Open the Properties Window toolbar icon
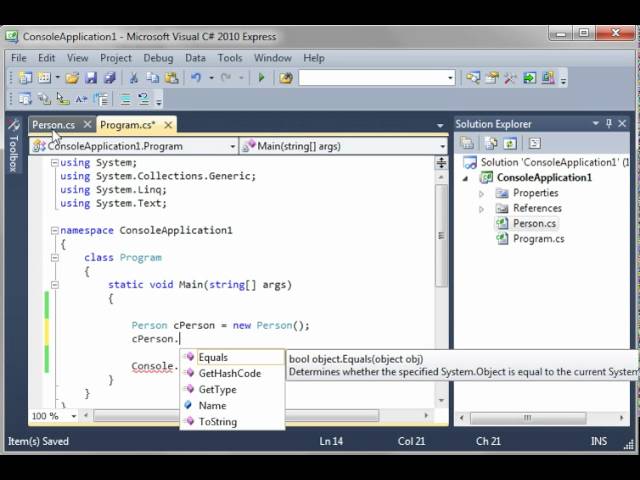Image resolution: width=640 pixels, height=480 pixels. (x=492, y=78)
